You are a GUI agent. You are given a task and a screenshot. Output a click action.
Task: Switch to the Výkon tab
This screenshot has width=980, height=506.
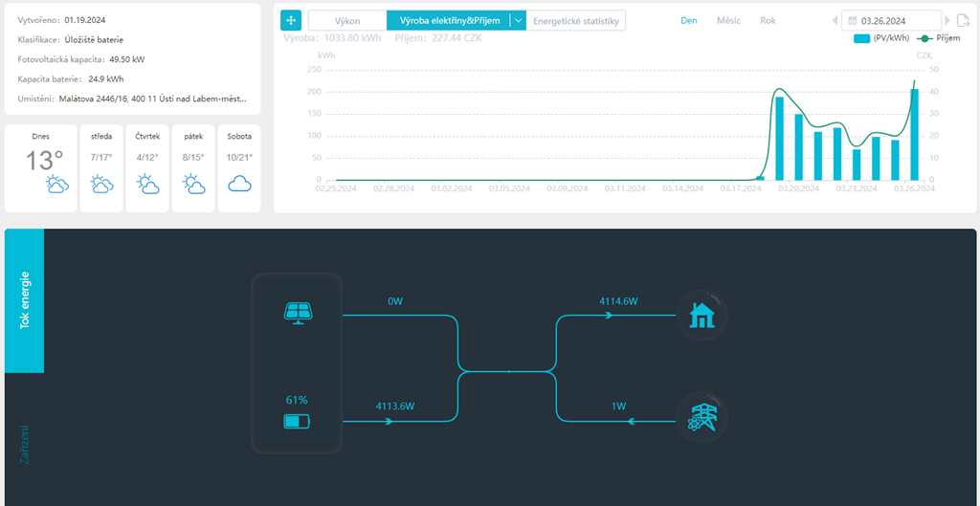[x=346, y=20]
